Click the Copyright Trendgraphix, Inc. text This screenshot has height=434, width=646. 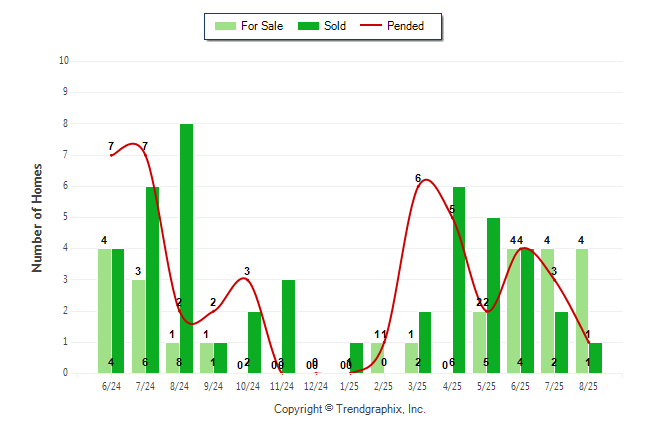point(350,409)
